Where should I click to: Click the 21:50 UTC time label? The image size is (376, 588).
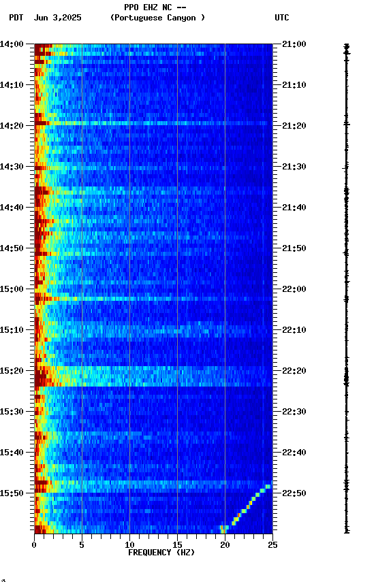click(x=294, y=248)
